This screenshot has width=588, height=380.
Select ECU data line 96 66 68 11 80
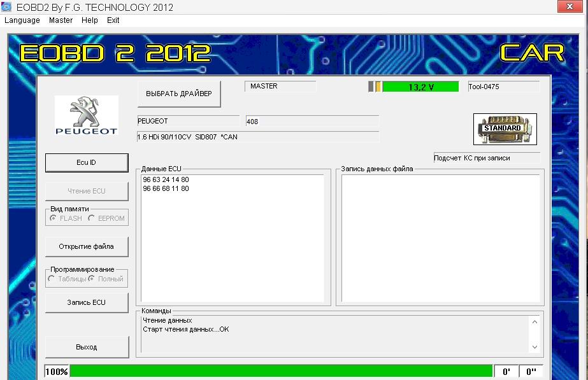166,188
